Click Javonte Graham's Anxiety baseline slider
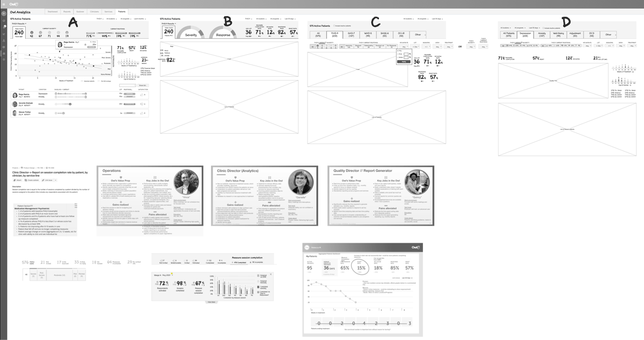The image size is (644, 340). (x=63, y=104)
